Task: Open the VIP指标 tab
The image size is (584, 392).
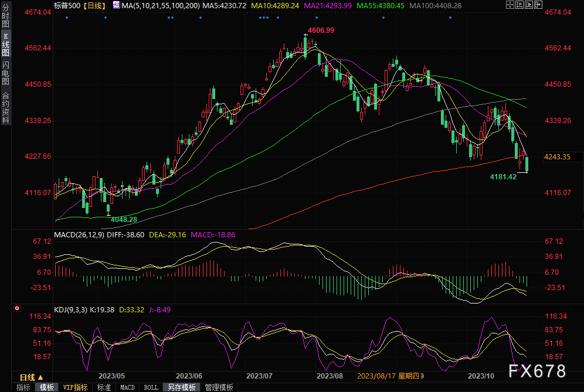Action: [x=75, y=387]
